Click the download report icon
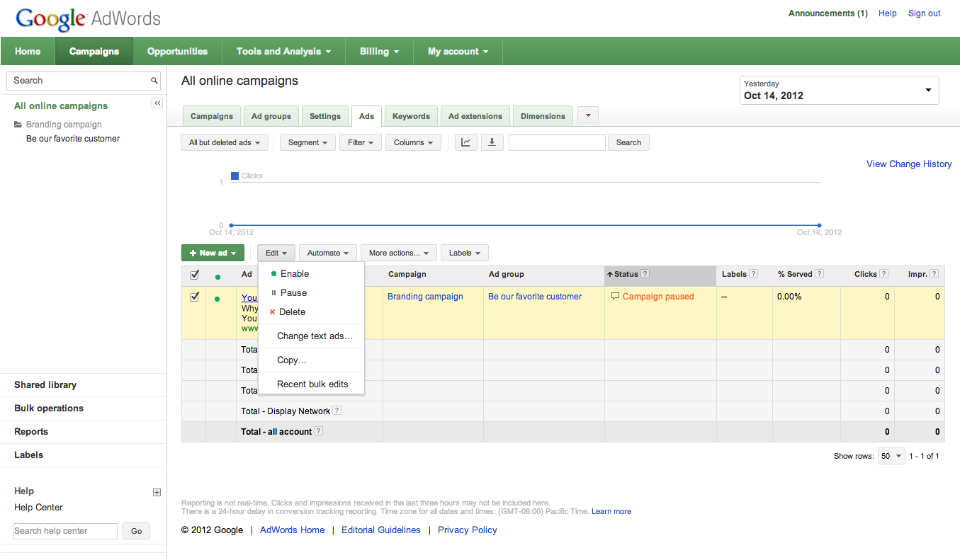Image resolution: width=960 pixels, height=560 pixels. pyautogui.click(x=492, y=142)
